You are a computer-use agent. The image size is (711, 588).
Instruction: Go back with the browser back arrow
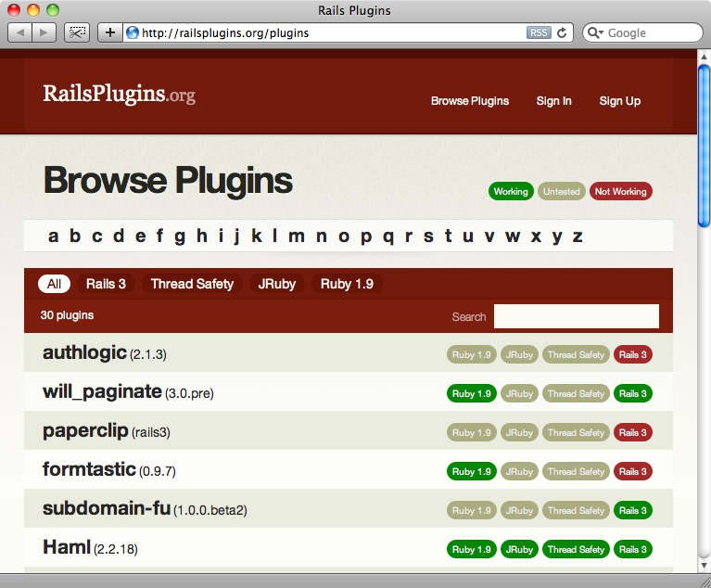point(20,32)
